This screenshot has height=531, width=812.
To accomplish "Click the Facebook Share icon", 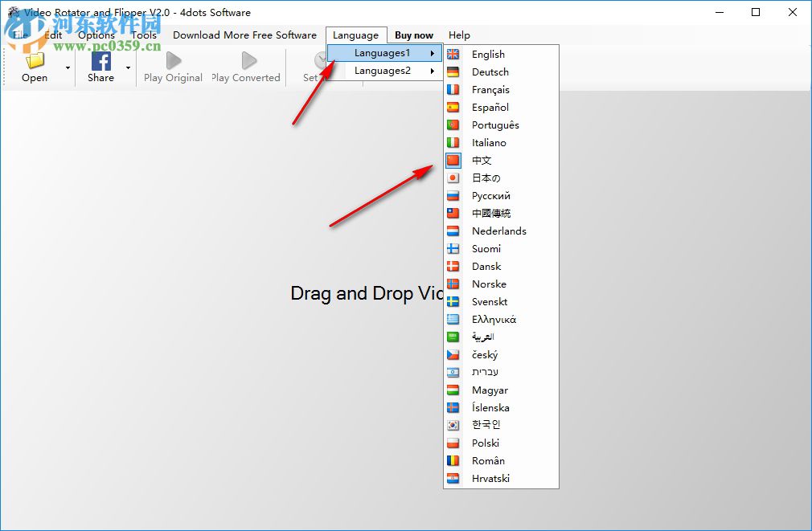I will (101, 61).
